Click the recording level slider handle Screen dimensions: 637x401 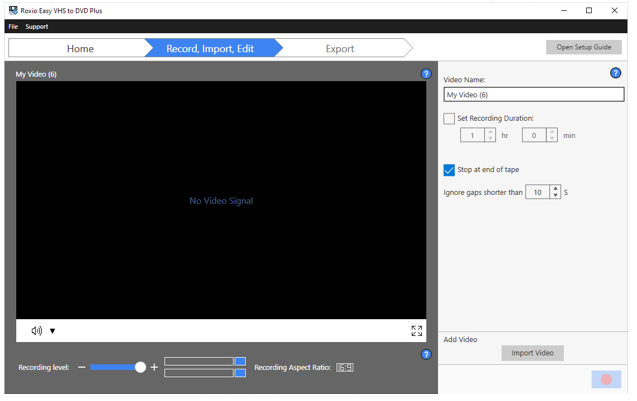[140, 367]
